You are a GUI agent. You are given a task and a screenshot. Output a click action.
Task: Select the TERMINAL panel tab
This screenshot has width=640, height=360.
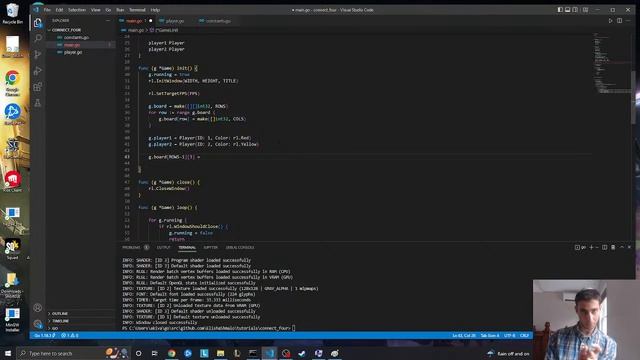(x=187, y=247)
